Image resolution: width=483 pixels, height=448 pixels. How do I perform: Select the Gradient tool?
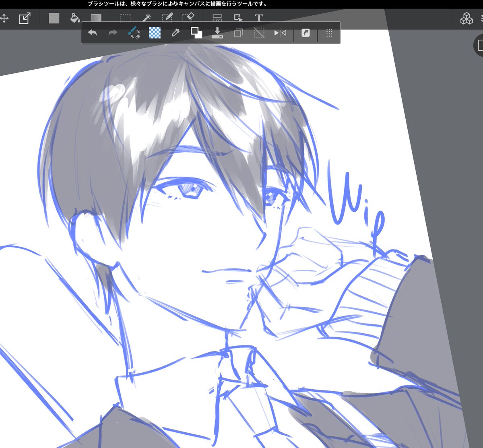pyautogui.click(x=96, y=18)
